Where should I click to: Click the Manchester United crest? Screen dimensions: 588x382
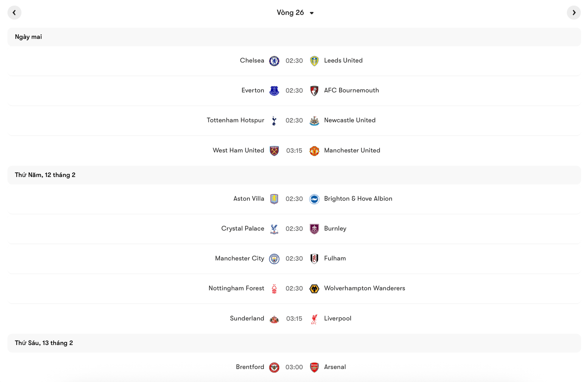click(x=315, y=150)
